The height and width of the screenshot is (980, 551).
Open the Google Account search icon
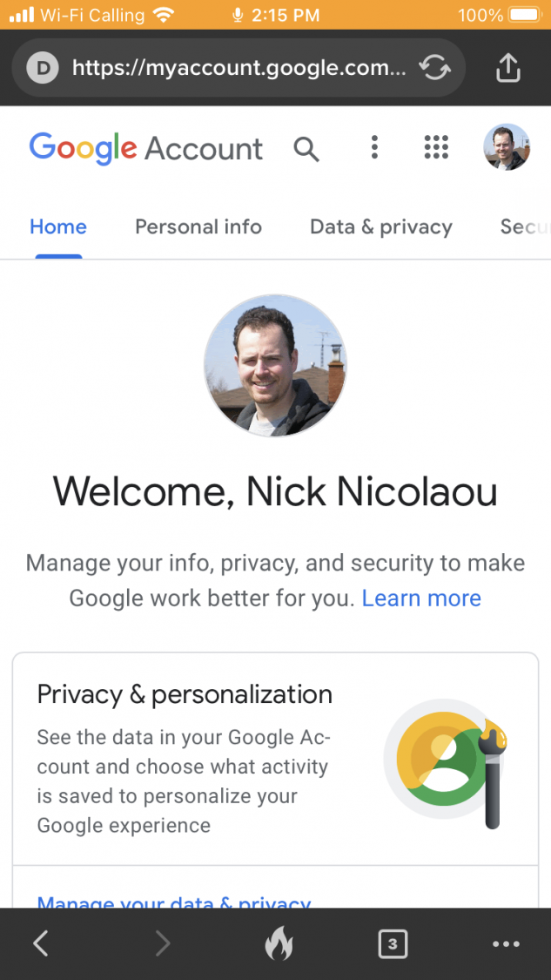click(306, 148)
